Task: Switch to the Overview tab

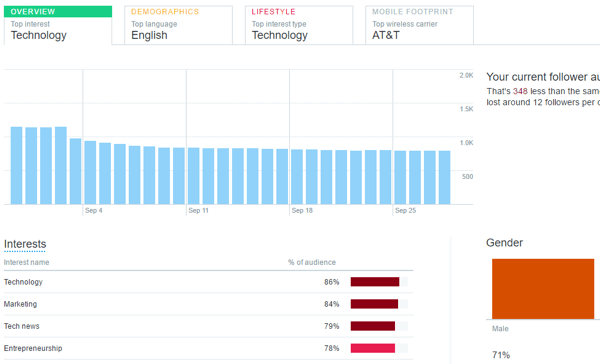Action: click(x=58, y=25)
